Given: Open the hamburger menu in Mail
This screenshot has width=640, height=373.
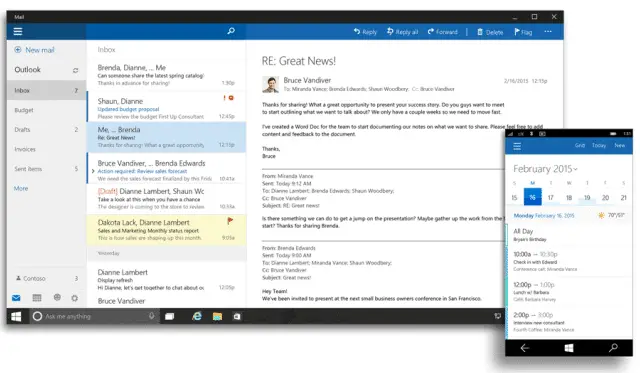Looking at the screenshot, I should [18, 31].
